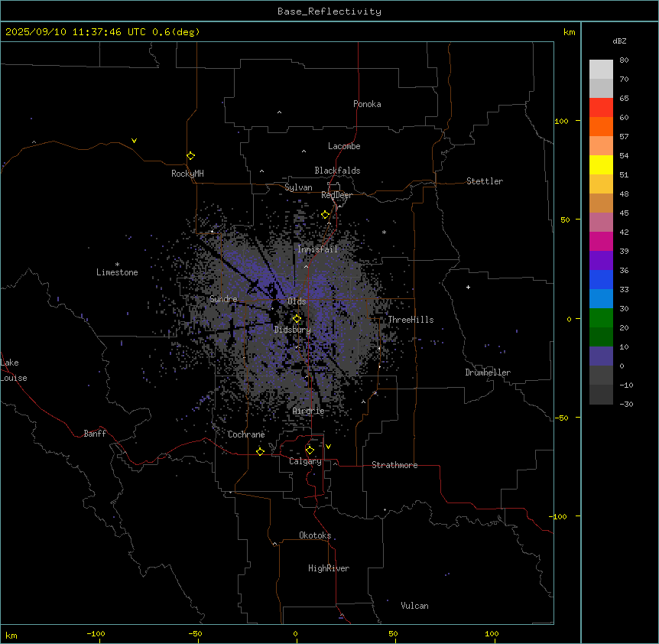The width and height of the screenshot is (659, 644).
Task: Click the Strathmore label
Action: tap(394, 465)
